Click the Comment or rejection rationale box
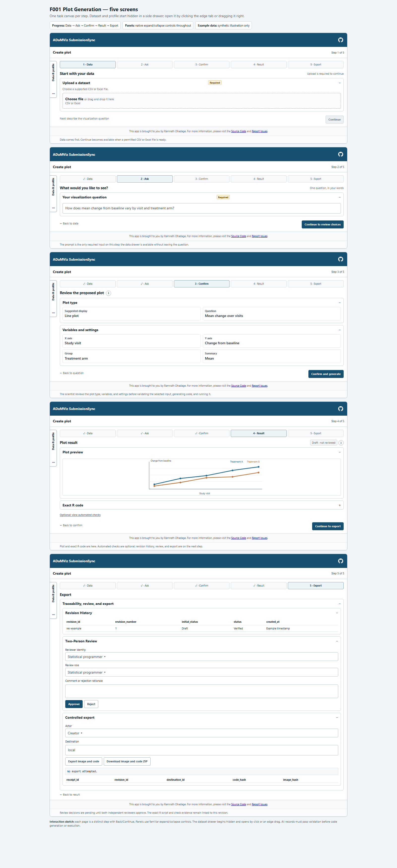The image size is (397, 868). pos(201,691)
